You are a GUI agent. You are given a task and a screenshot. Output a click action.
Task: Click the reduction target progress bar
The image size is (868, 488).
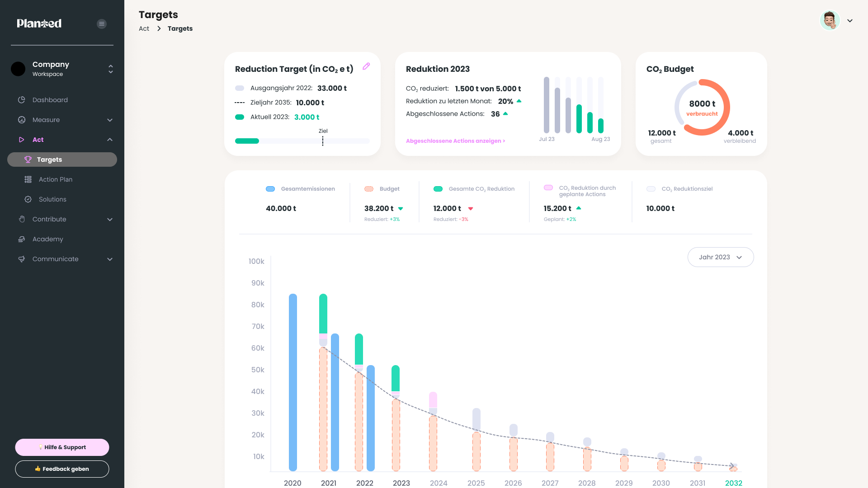302,141
